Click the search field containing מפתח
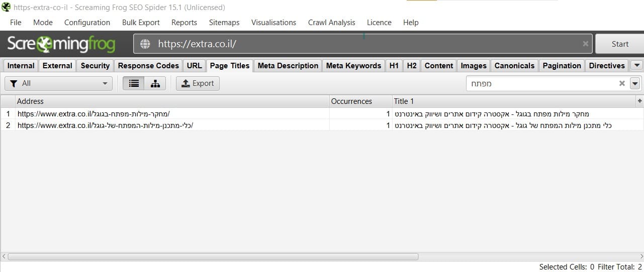644x272 pixels. 542,83
